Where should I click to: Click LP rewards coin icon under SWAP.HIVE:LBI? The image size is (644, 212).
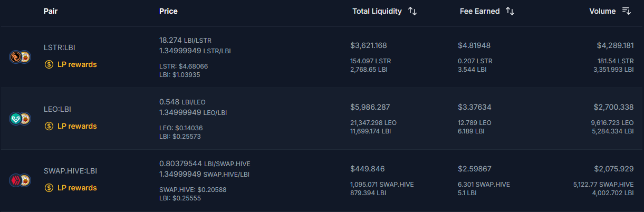49,188
